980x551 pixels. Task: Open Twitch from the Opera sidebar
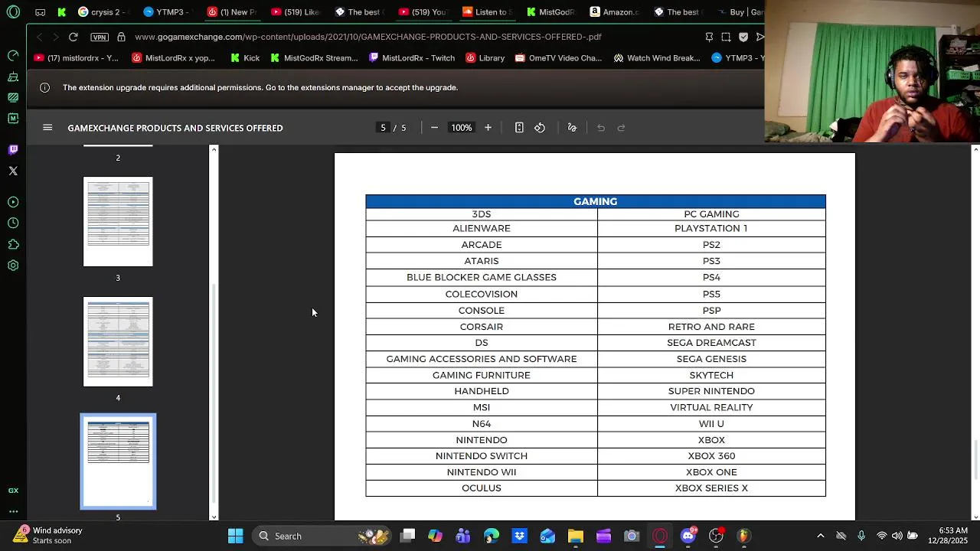(13, 149)
